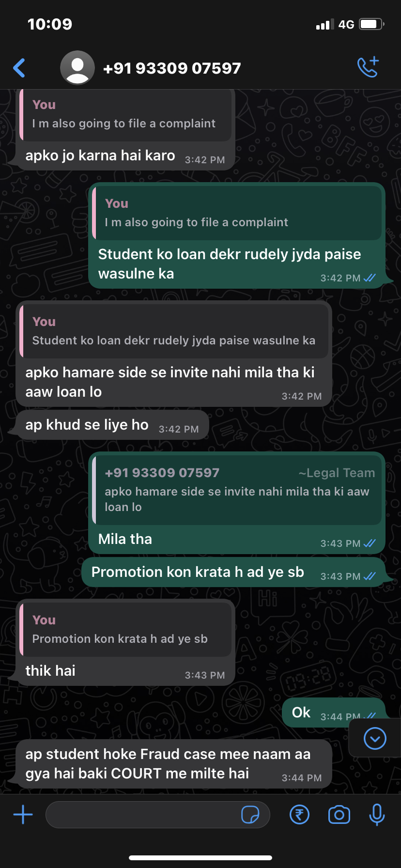Open contact info for +91 93309 07597
The image size is (401, 868).
(172, 68)
